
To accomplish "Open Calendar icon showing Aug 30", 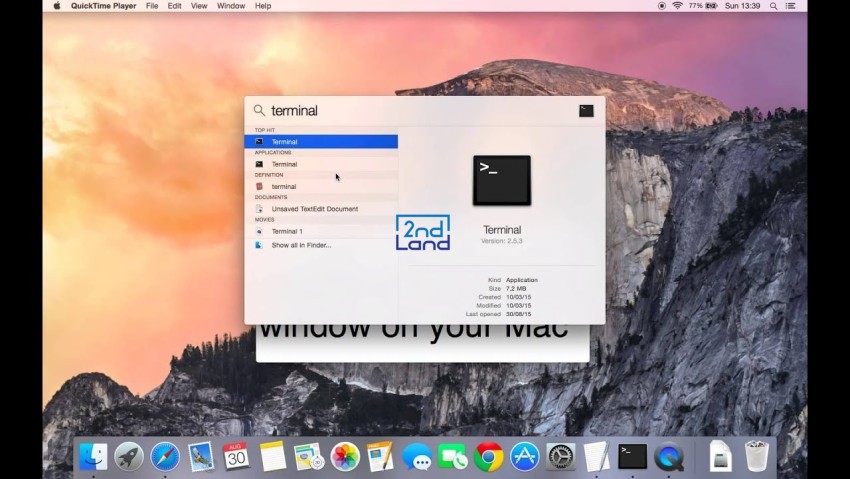I will pyautogui.click(x=236, y=456).
